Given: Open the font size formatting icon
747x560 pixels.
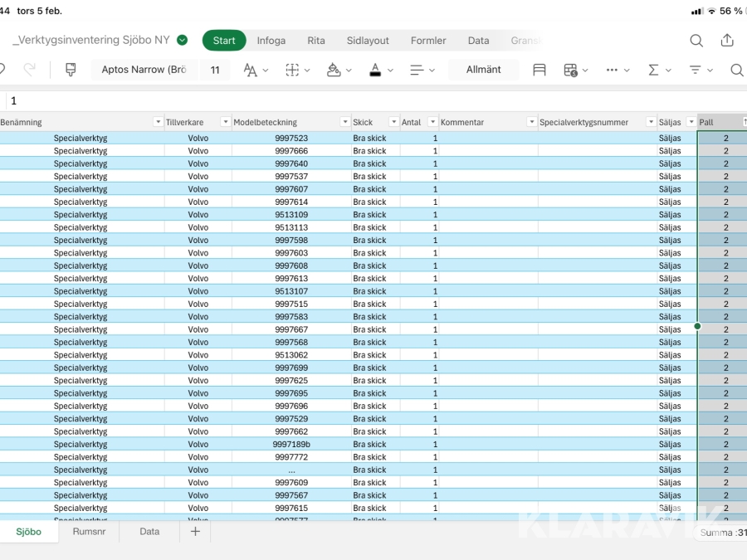Looking at the screenshot, I should pyautogui.click(x=250, y=70).
